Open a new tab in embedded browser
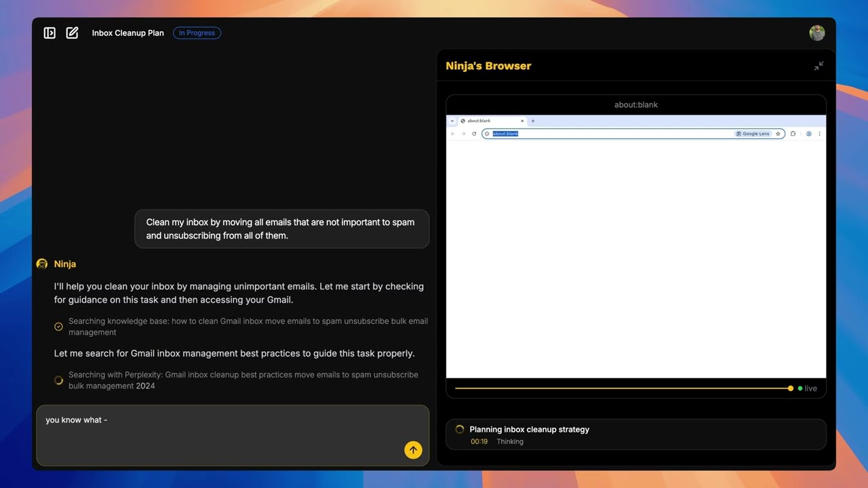 [x=533, y=121]
